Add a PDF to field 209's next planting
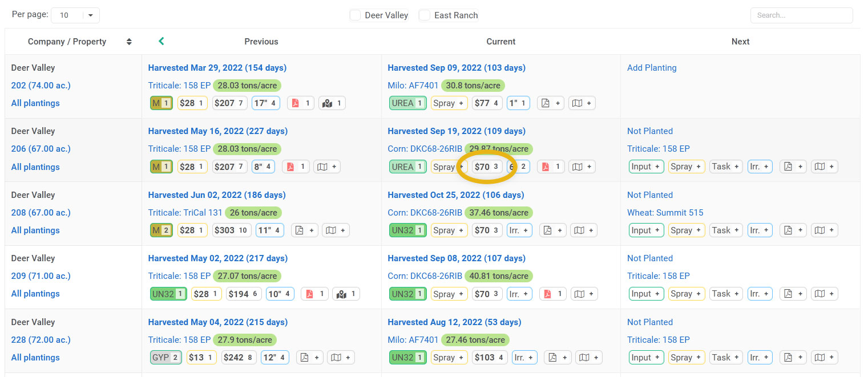The image size is (868, 377). click(x=793, y=294)
